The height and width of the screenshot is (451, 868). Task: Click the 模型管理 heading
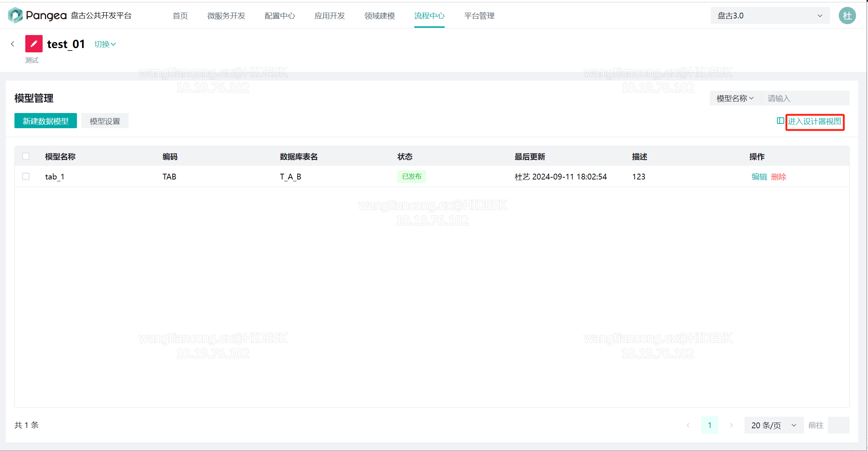[x=34, y=98]
